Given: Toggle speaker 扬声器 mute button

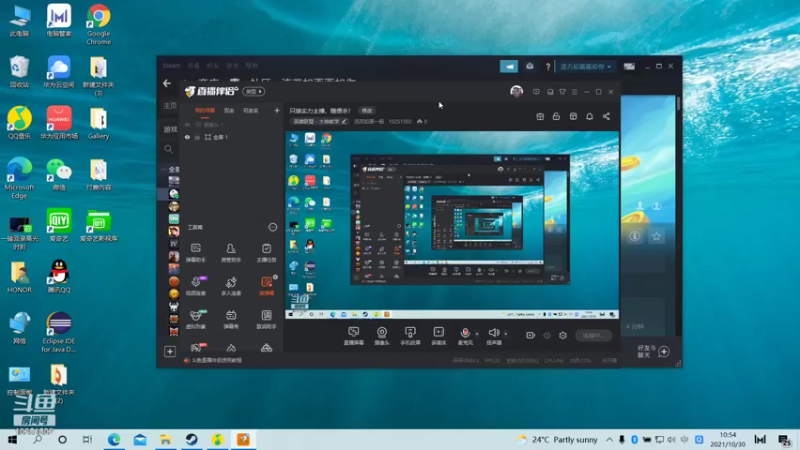Looking at the screenshot, I should tap(493, 335).
